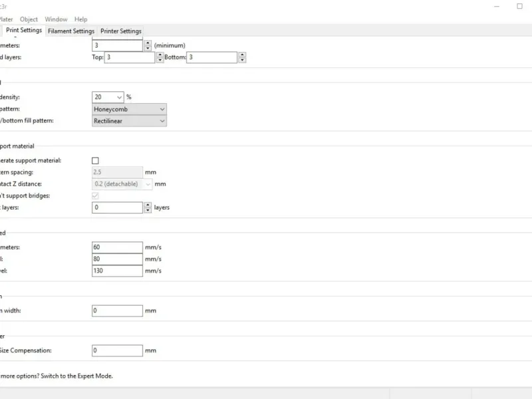Switch to the Filament Settings tab

pos(71,31)
